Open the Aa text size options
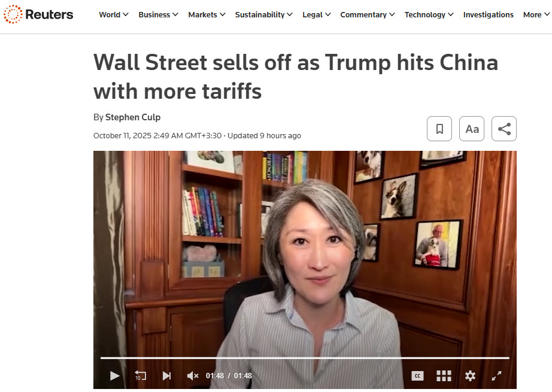 pyautogui.click(x=472, y=129)
